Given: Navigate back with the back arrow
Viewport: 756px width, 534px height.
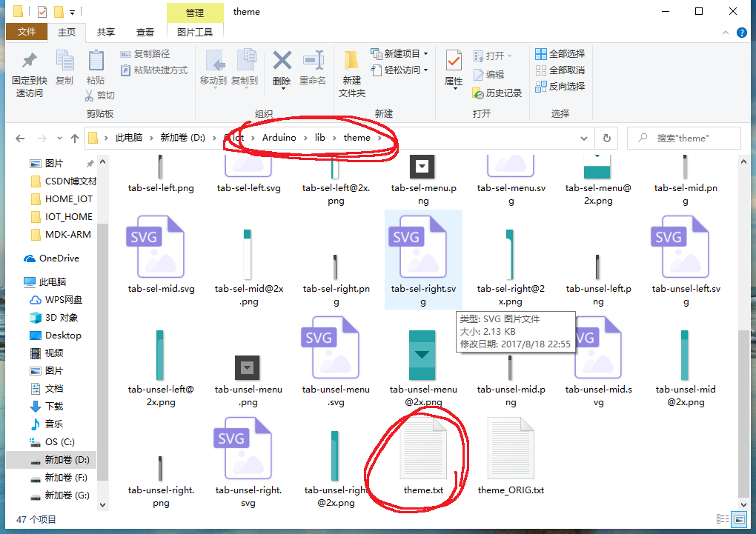Looking at the screenshot, I should click(19, 138).
